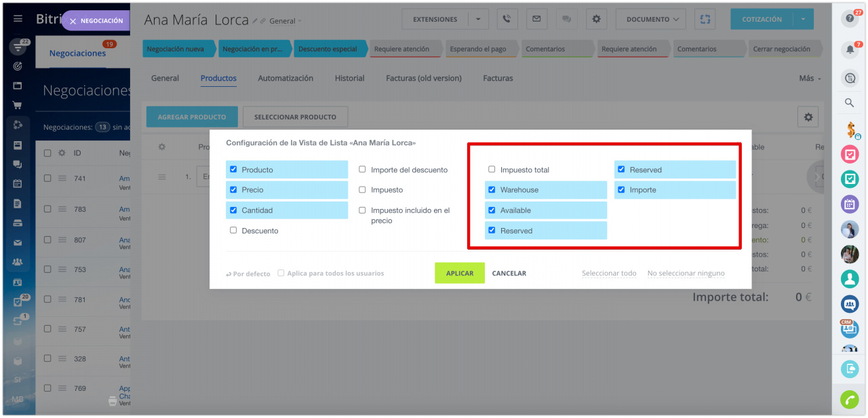
Task: Click the Por defecto reset link
Action: 248,274
